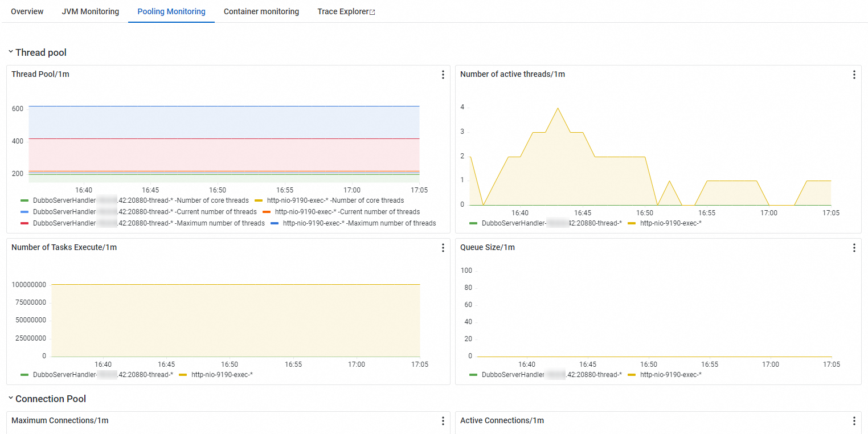Screen dimensions: 868x434
Task: Click the 100 axis label in Queue Size chart
Action: coord(466,270)
